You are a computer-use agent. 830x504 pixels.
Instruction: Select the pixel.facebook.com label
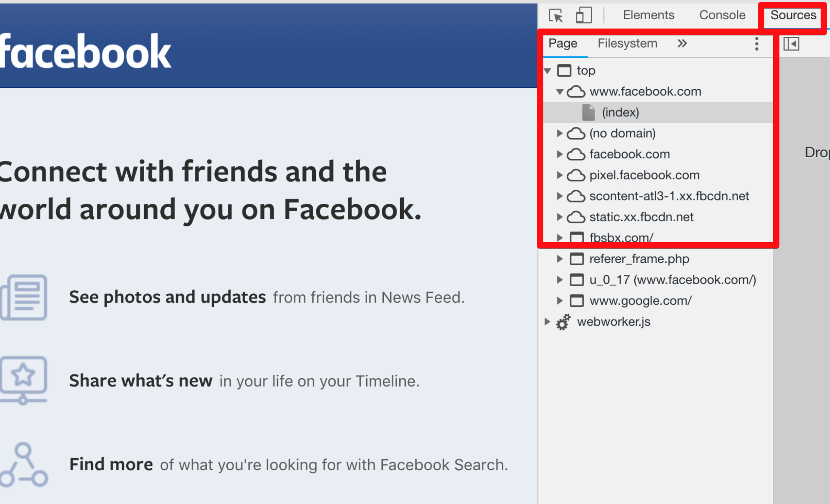click(644, 175)
